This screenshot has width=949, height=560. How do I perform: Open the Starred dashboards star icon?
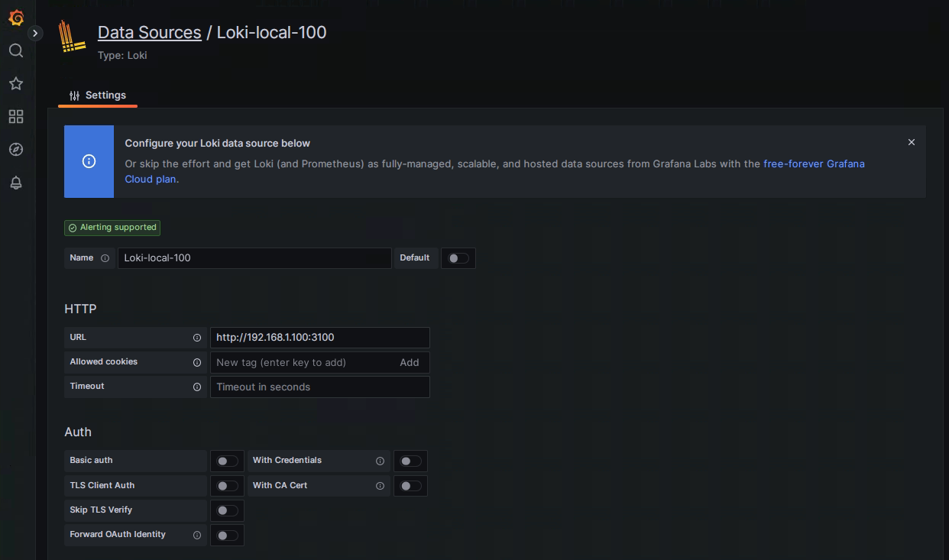point(16,83)
